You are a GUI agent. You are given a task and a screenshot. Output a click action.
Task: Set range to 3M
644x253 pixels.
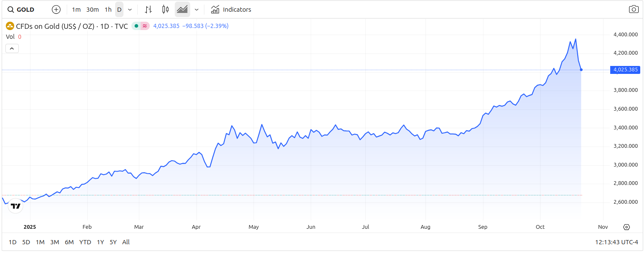55,242
